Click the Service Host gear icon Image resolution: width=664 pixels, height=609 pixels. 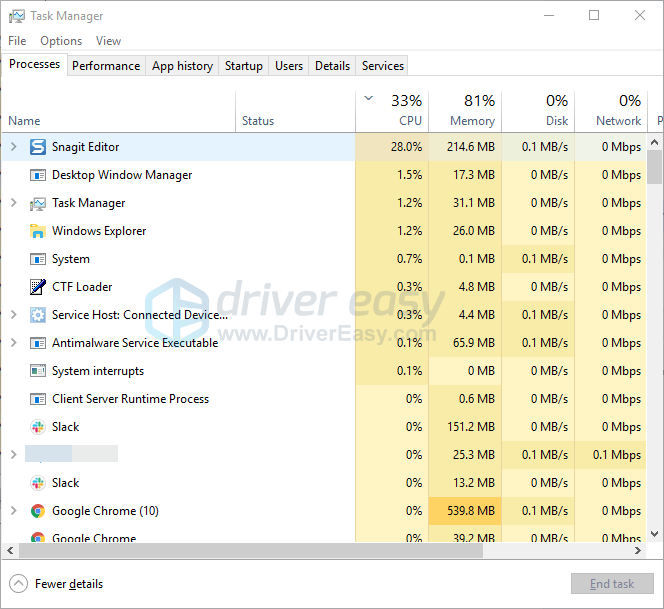coord(38,315)
